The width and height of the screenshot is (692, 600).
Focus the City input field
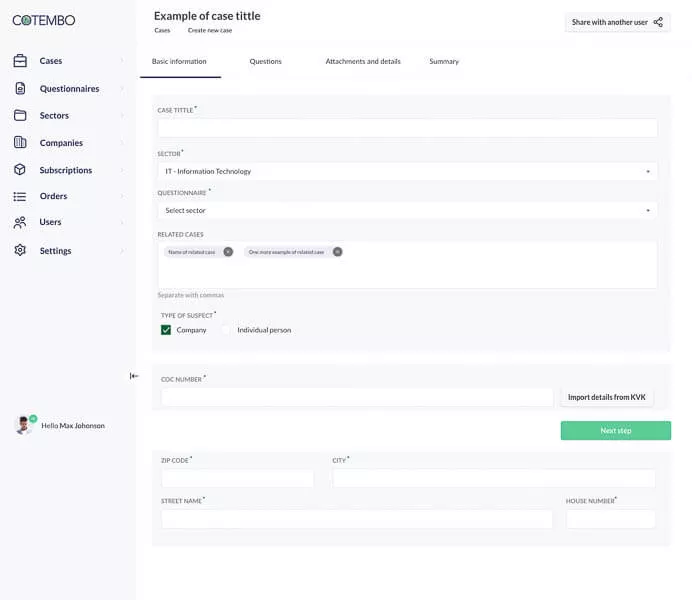click(x=494, y=478)
